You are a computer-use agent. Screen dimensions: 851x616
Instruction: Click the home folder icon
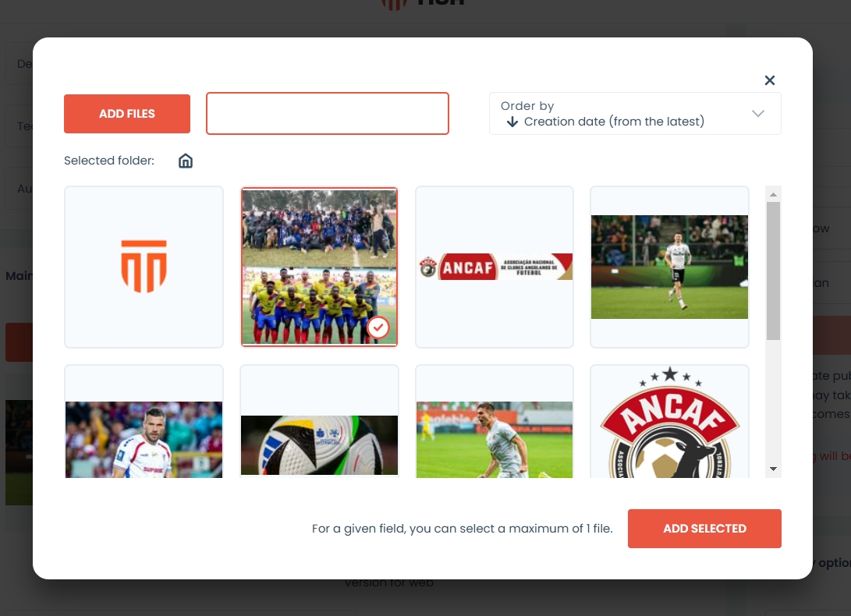[186, 161]
